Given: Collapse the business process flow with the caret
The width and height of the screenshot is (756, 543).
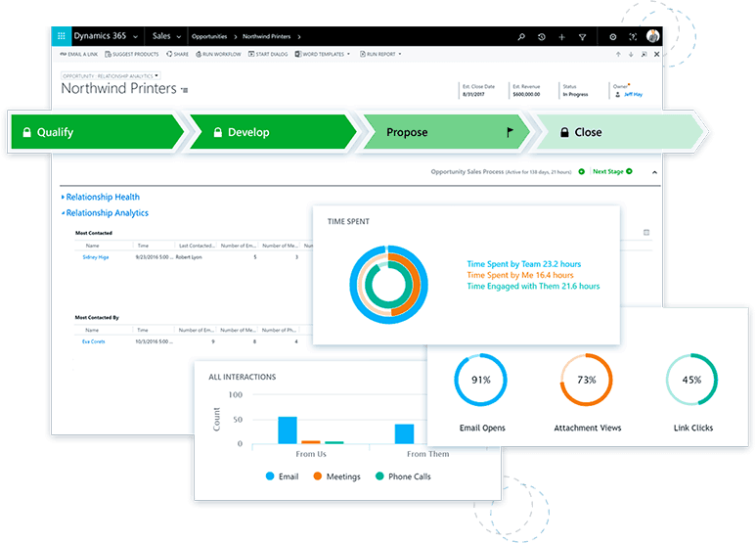Looking at the screenshot, I should [654, 172].
